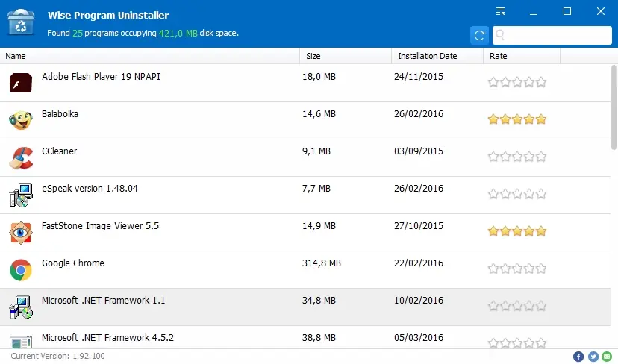The height and width of the screenshot is (364, 618).
Task: Select Adobe Flash Player 19 NPAPI name
Action: (101, 76)
